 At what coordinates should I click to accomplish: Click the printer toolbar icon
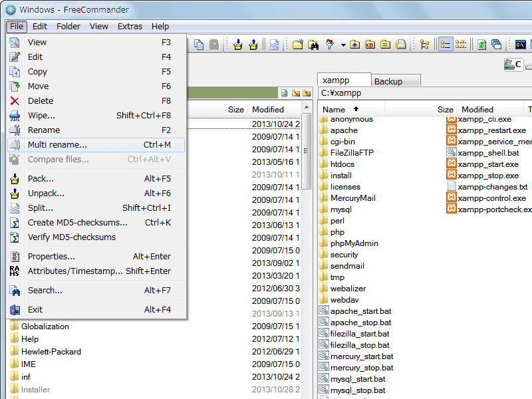coord(401,45)
